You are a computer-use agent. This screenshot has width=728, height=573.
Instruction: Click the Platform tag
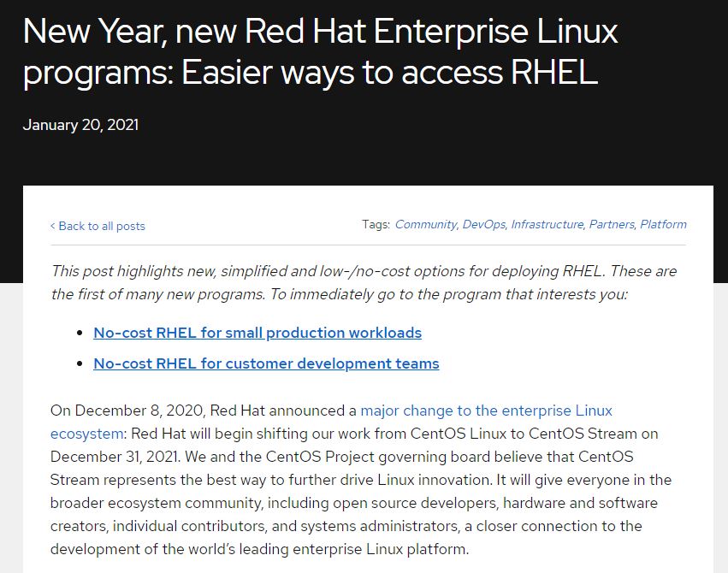point(663,224)
